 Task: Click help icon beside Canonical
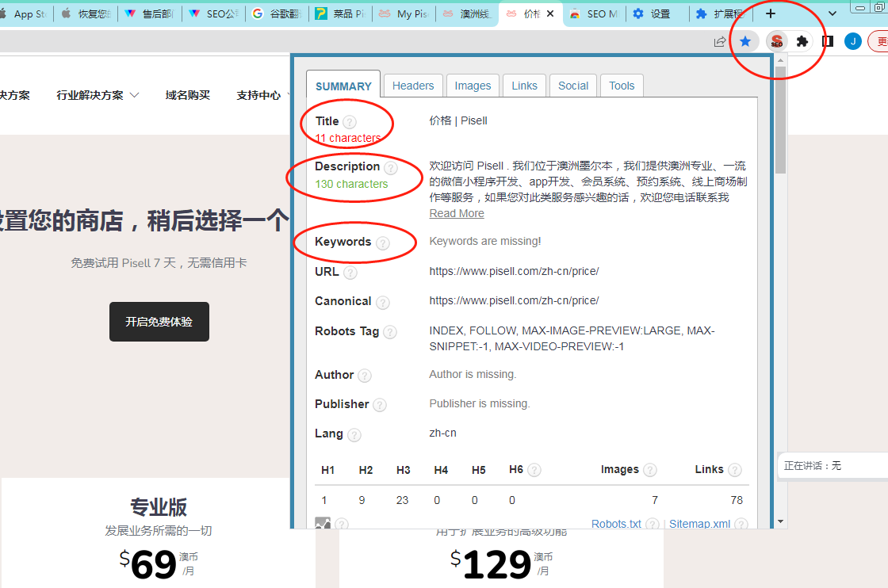(x=383, y=303)
